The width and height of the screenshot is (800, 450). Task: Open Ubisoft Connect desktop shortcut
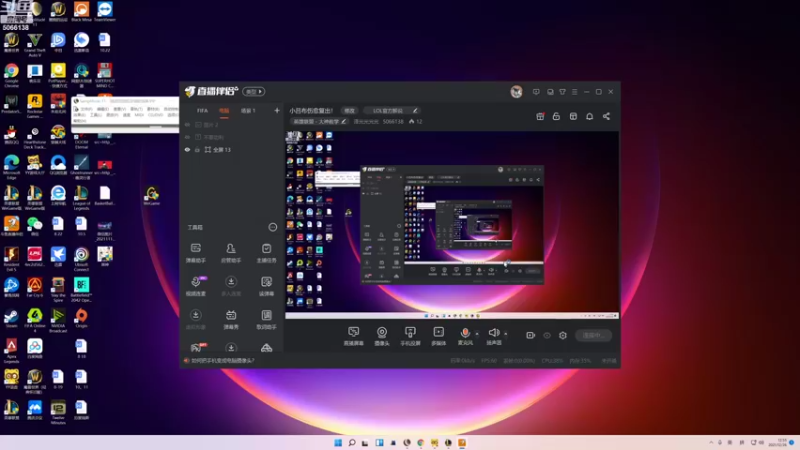pos(81,259)
